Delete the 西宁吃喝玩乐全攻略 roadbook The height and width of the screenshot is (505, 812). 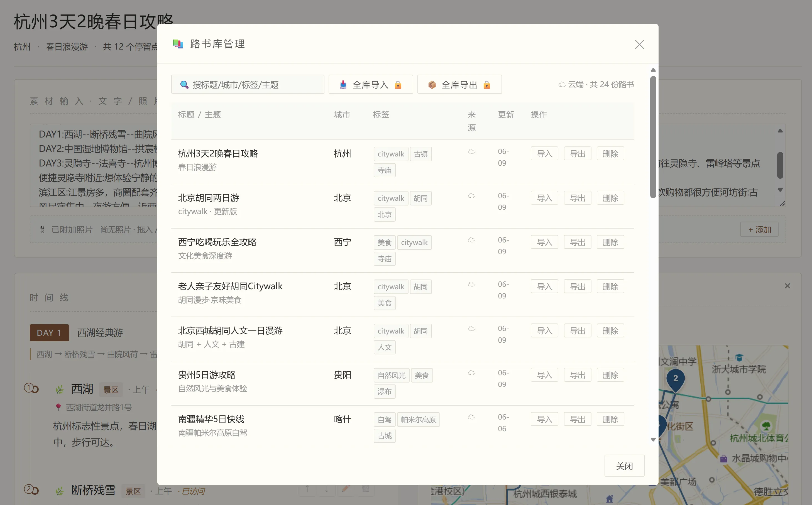(610, 242)
